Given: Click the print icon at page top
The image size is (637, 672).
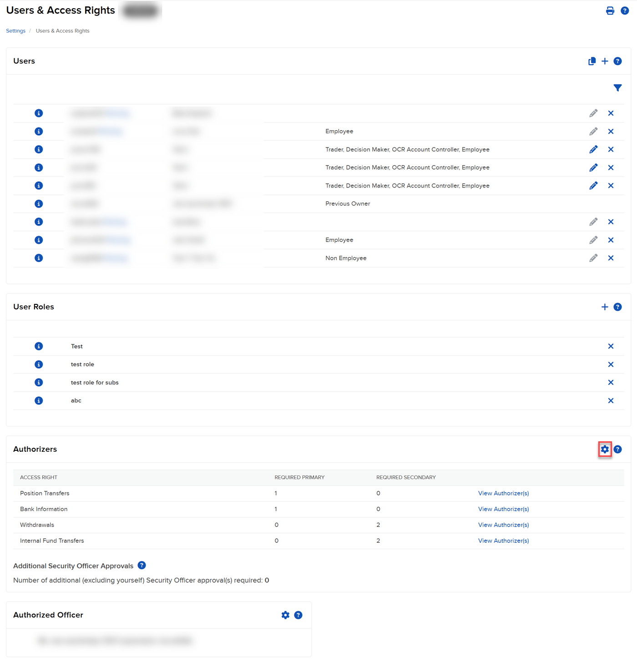Looking at the screenshot, I should [x=610, y=11].
